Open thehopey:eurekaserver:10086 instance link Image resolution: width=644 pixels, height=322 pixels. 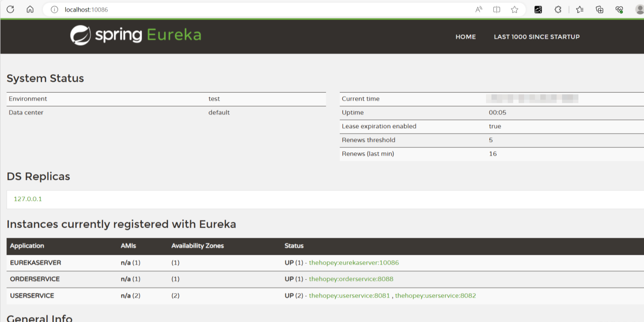coord(354,262)
